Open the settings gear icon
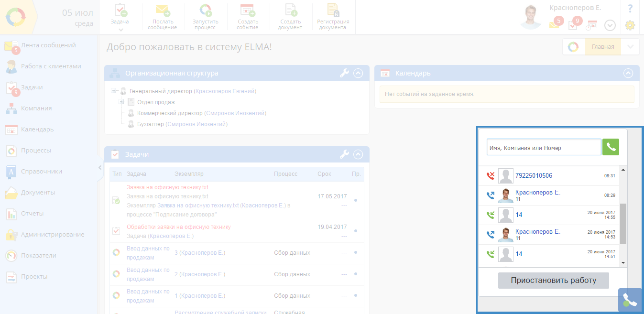The width and height of the screenshot is (644, 314). (x=630, y=25)
